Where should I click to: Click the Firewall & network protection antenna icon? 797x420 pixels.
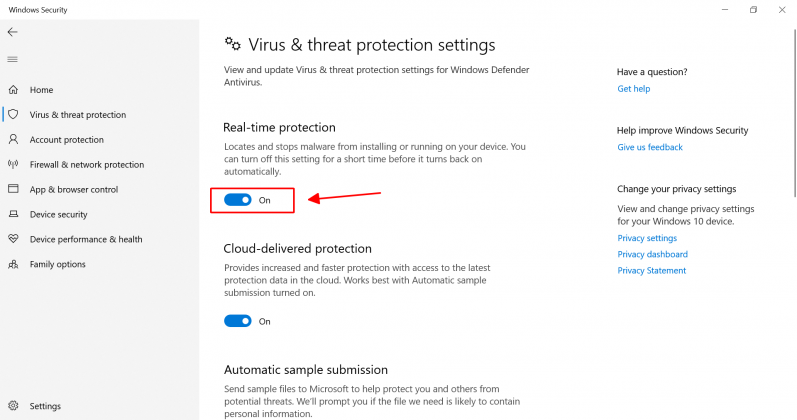click(x=13, y=165)
